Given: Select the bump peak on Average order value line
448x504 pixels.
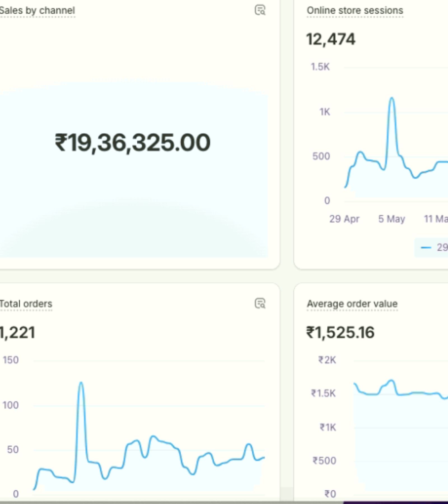Looking at the screenshot, I should tap(391, 381).
